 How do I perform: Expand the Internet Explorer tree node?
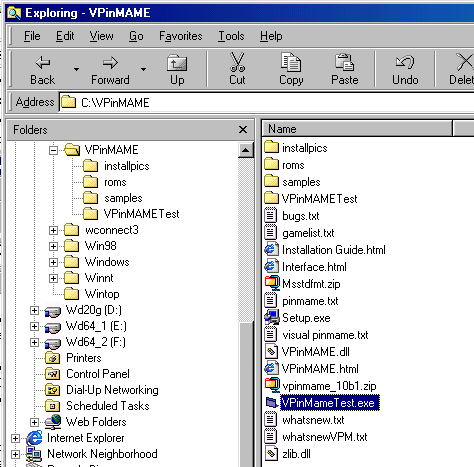(15, 438)
